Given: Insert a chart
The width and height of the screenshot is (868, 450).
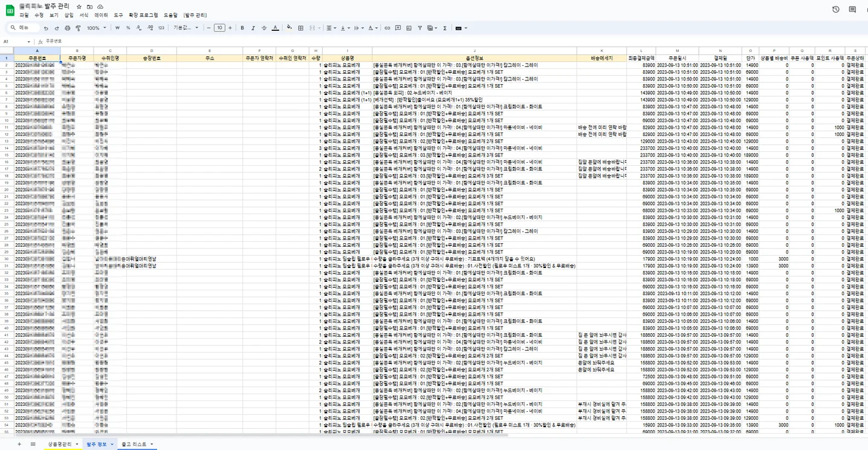Looking at the screenshot, I should coord(409,28).
